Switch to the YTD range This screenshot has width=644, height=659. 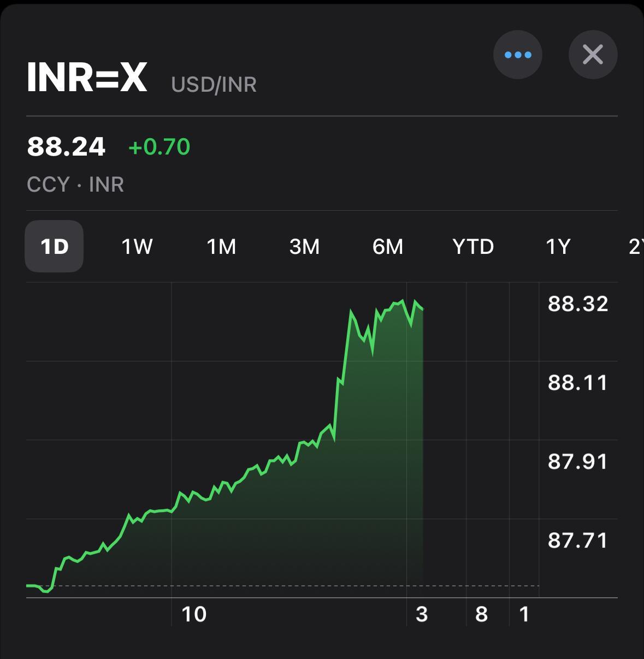click(x=473, y=246)
